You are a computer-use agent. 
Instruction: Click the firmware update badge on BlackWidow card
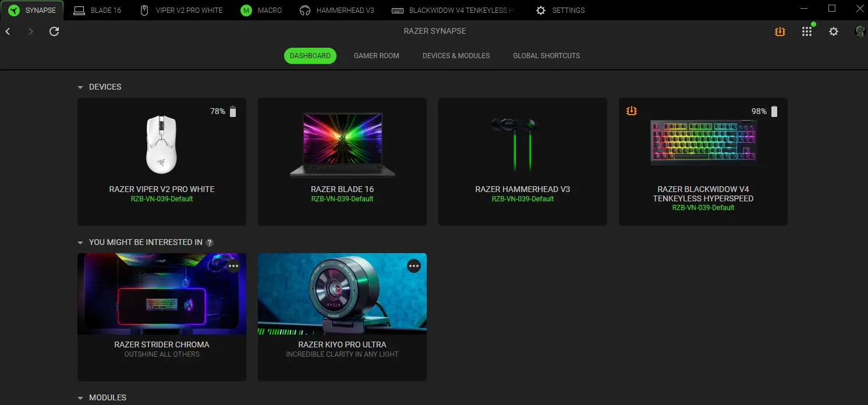coord(632,111)
